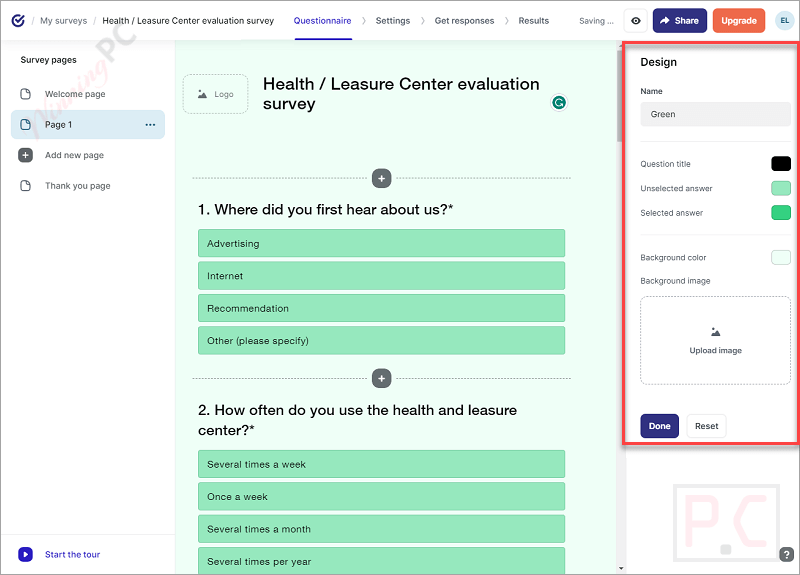Switch to the Results tab

pos(534,21)
